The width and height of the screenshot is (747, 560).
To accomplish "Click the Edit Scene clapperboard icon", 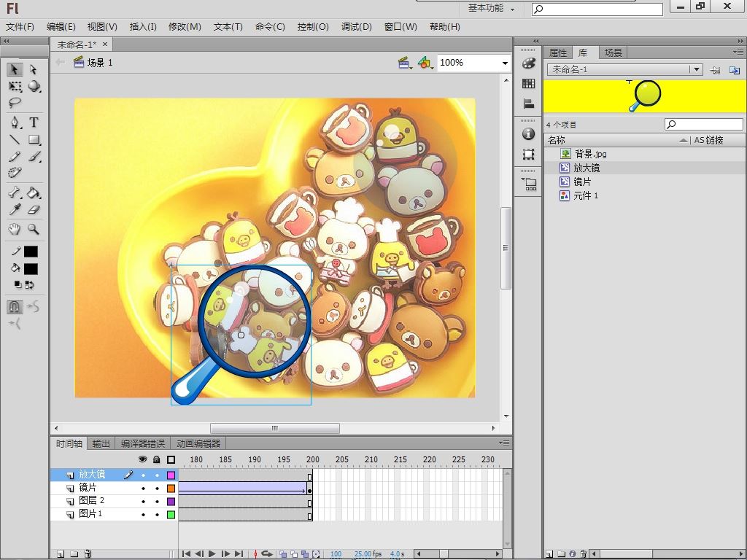I will click(x=405, y=63).
